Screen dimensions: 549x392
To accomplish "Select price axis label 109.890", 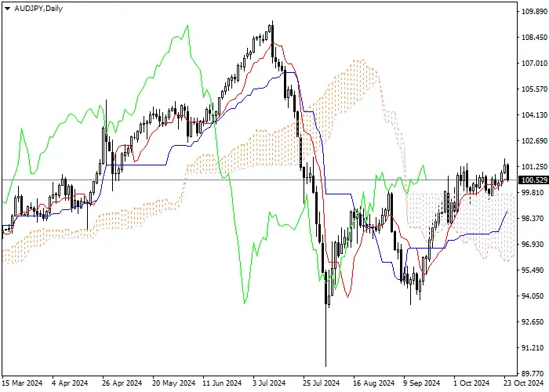I will click(534, 12).
